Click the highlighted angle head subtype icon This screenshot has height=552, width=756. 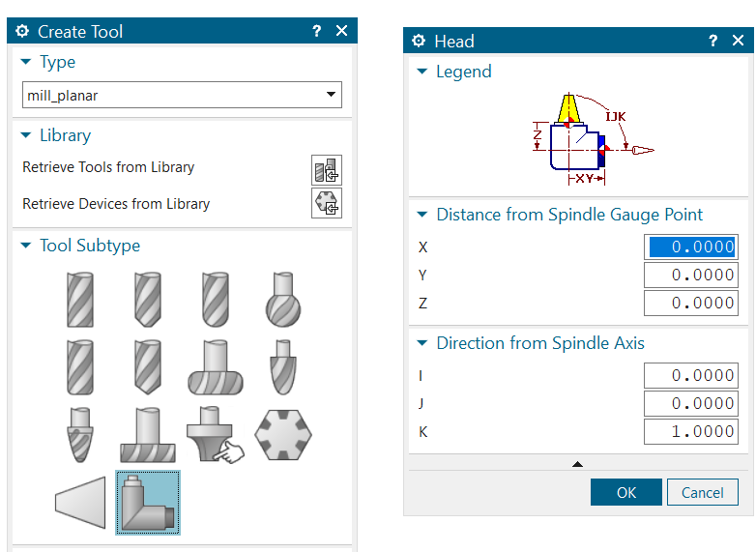pyautogui.click(x=147, y=503)
